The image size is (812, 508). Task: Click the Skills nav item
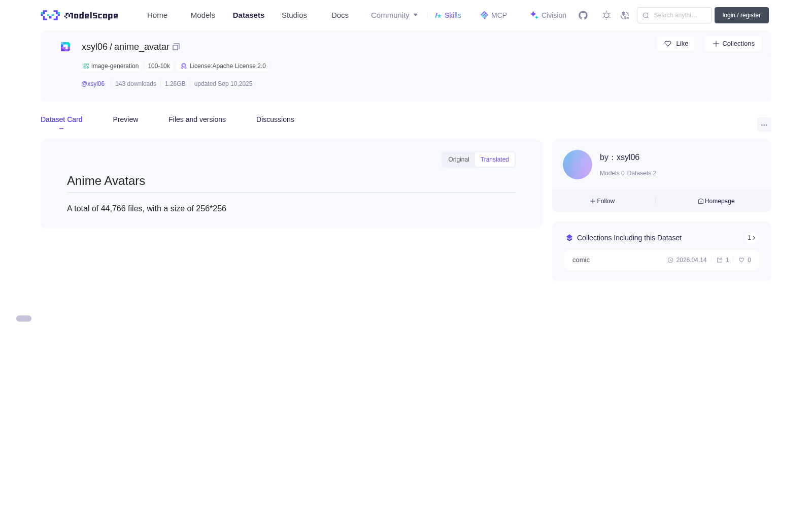point(448,15)
